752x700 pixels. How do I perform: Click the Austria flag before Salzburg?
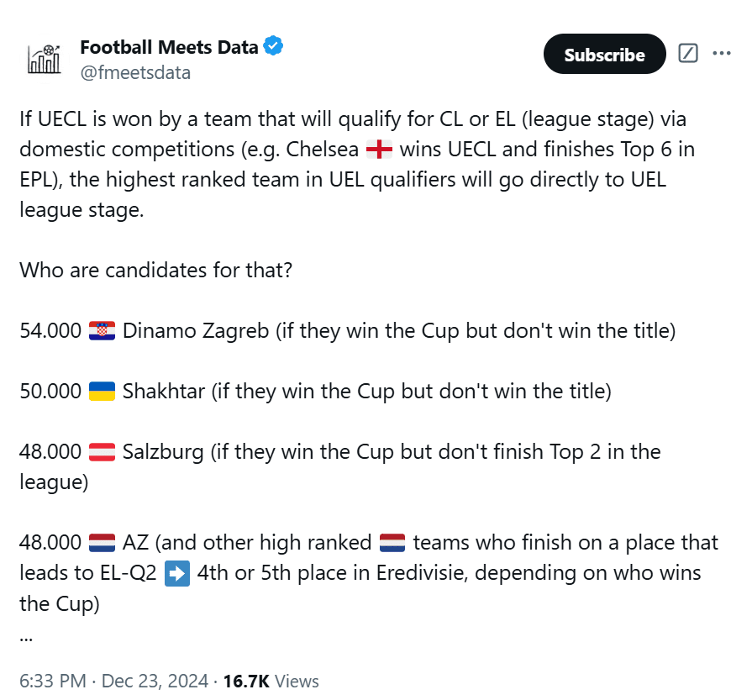(x=103, y=452)
